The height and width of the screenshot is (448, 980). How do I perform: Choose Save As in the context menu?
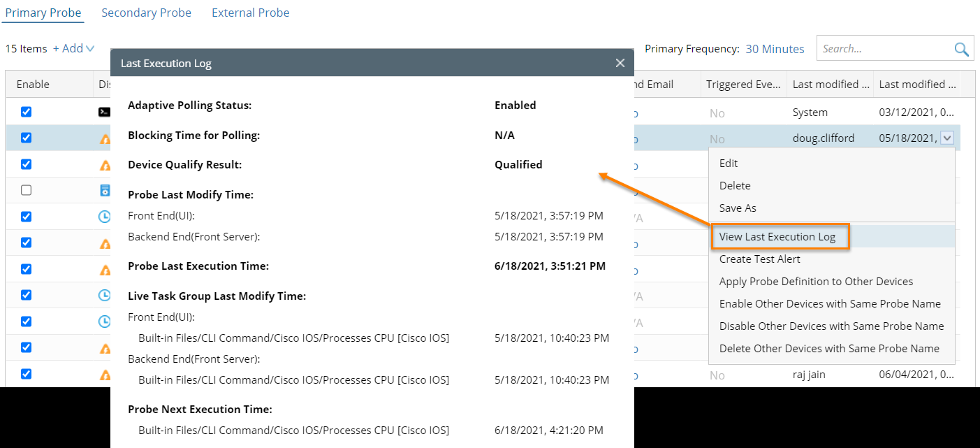(x=738, y=208)
